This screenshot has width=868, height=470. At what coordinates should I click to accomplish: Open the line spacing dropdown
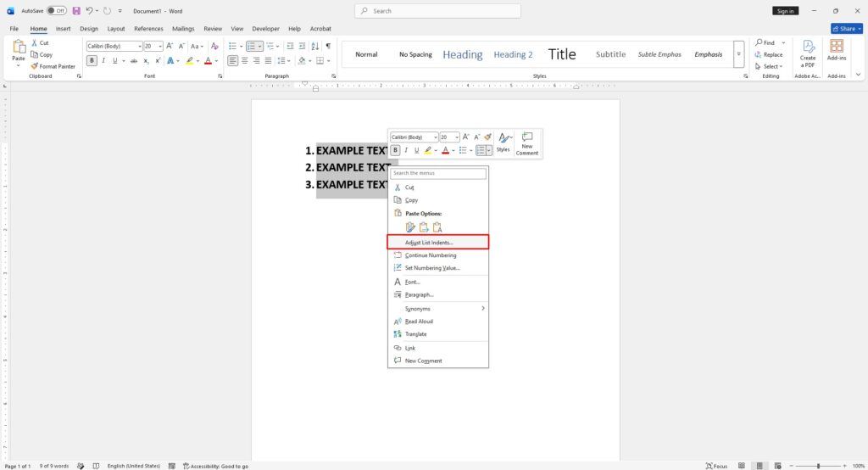click(x=283, y=61)
